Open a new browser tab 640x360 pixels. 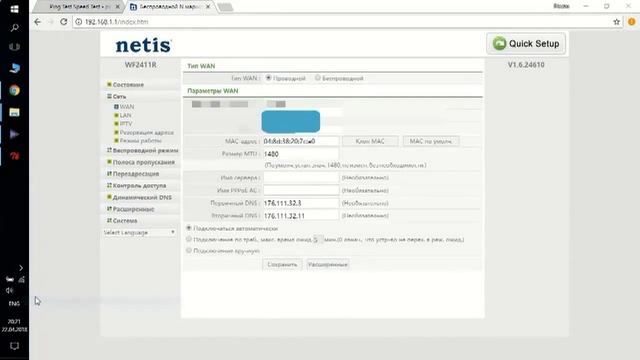coord(226,7)
